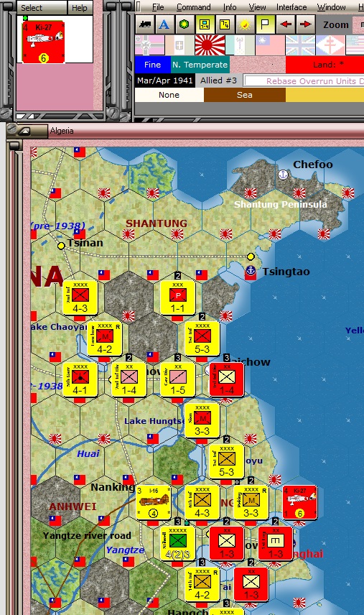The width and height of the screenshot is (364, 615).
Task: Open the Interface menu
Action: pyautogui.click(x=291, y=7)
